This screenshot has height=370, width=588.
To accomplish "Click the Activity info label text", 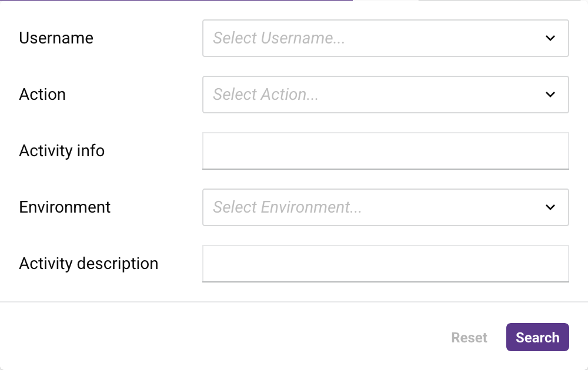I will (62, 151).
